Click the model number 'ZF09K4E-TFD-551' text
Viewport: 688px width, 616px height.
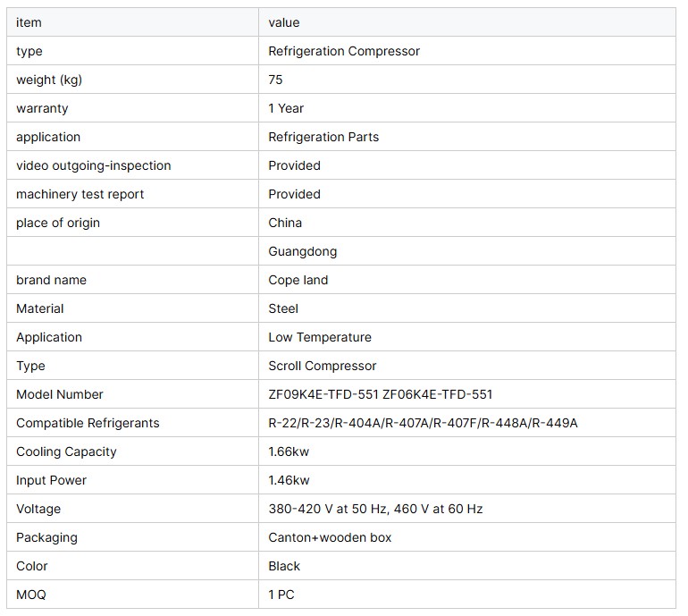pos(322,394)
